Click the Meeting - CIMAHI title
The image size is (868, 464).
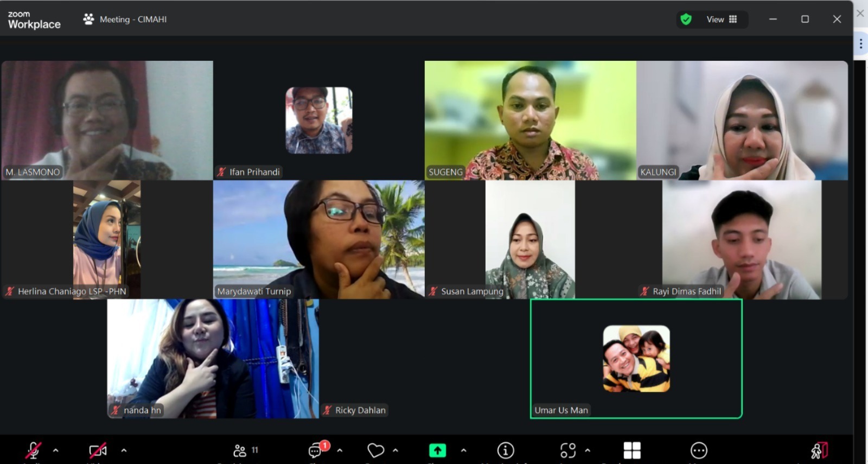[133, 20]
